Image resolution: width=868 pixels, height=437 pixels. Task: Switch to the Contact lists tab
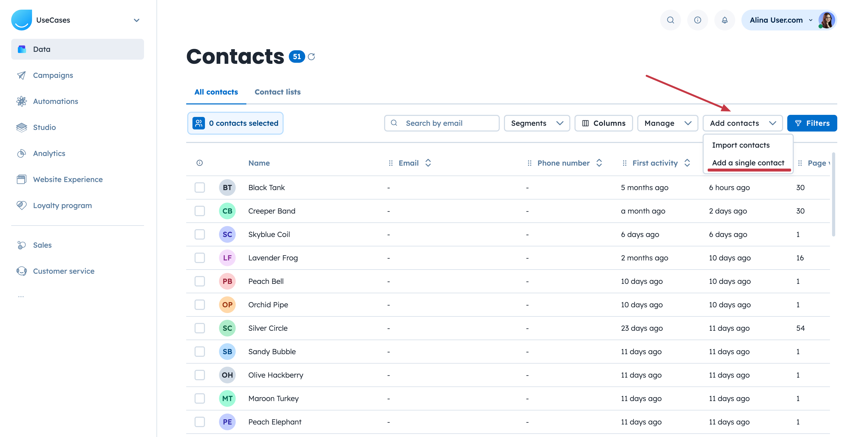tap(277, 92)
